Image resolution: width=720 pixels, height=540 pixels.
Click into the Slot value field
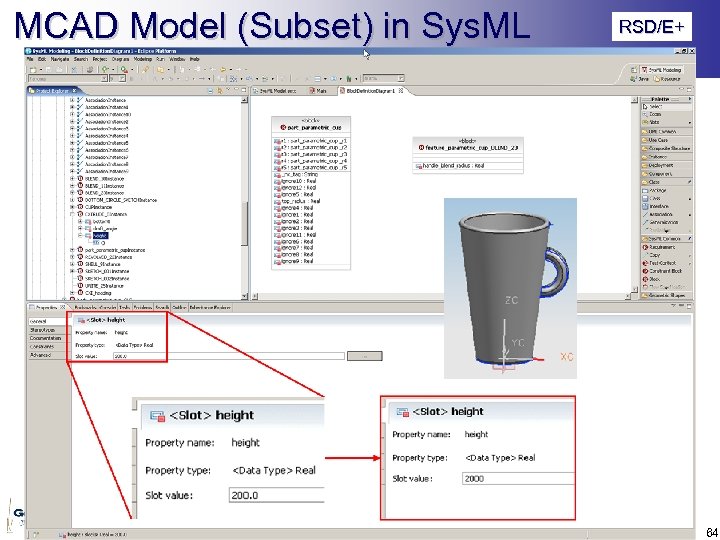coord(228,356)
